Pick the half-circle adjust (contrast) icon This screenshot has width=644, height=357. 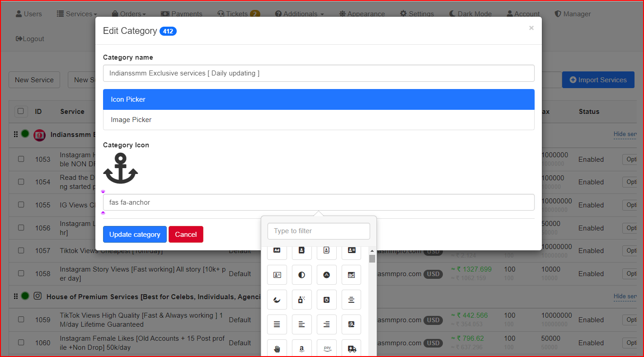tap(302, 275)
